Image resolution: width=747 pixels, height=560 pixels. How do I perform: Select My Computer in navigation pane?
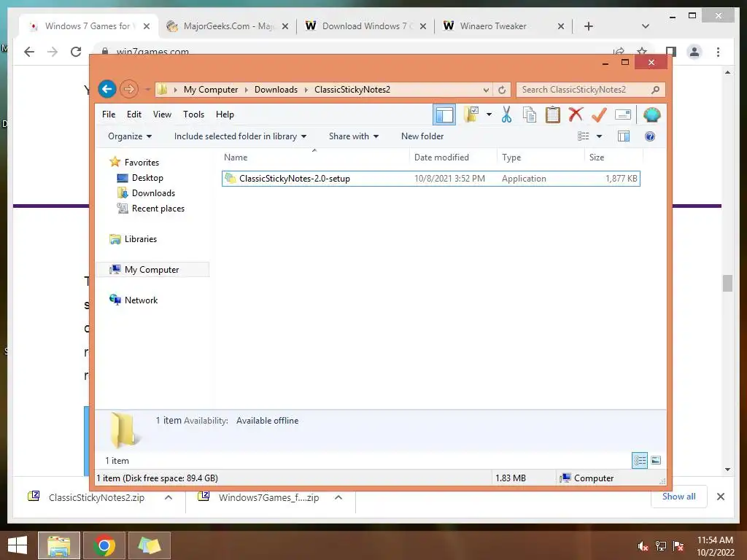point(152,270)
